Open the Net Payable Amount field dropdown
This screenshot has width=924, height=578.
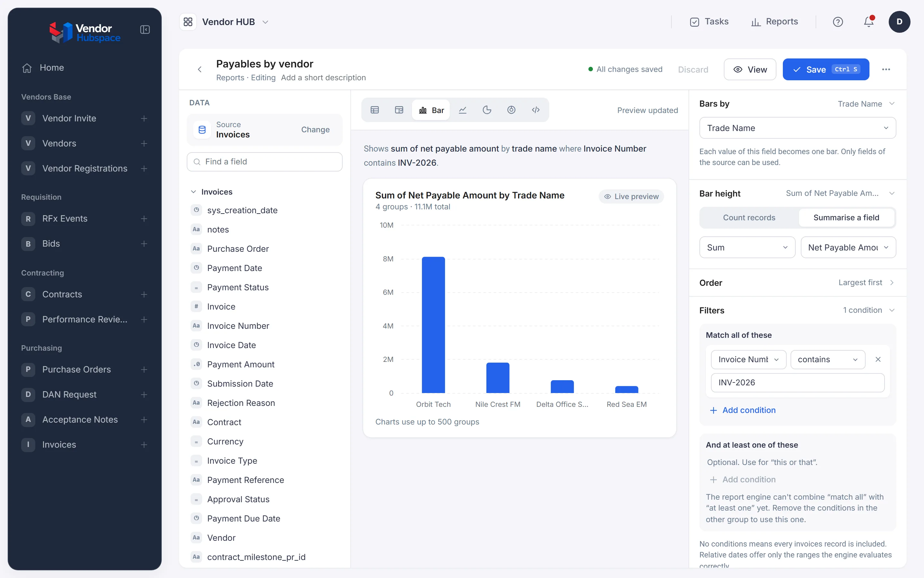pyautogui.click(x=848, y=247)
